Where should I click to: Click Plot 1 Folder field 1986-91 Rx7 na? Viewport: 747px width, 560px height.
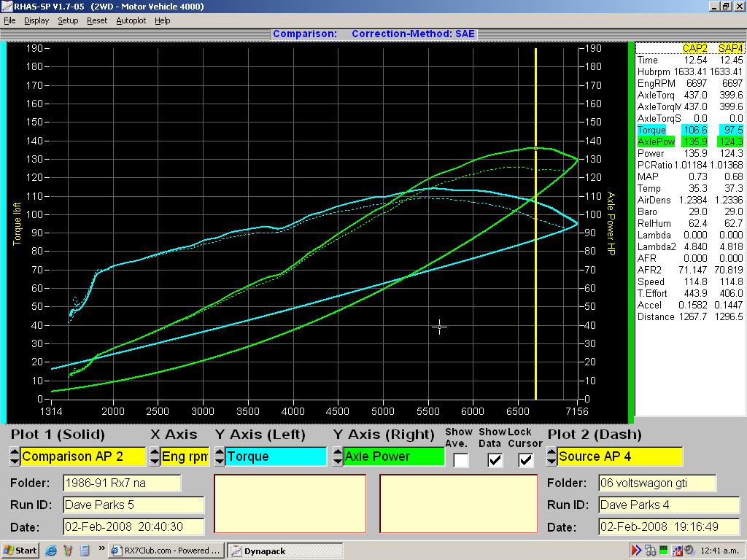(122, 483)
